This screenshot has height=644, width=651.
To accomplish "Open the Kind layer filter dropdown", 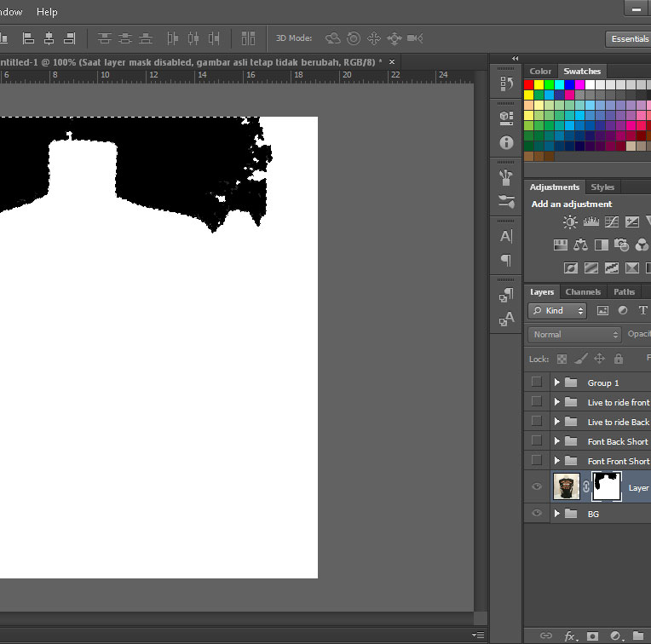I will pyautogui.click(x=557, y=311).
